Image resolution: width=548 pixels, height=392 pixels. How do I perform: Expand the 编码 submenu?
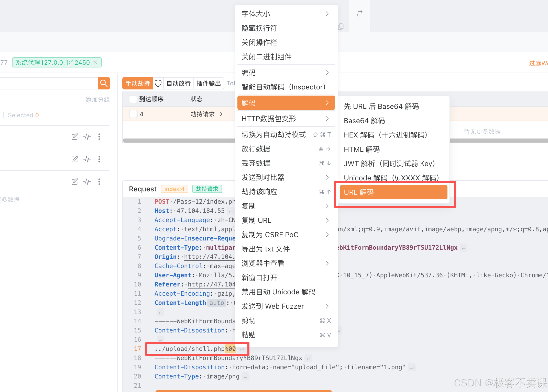tap(286, 73)
